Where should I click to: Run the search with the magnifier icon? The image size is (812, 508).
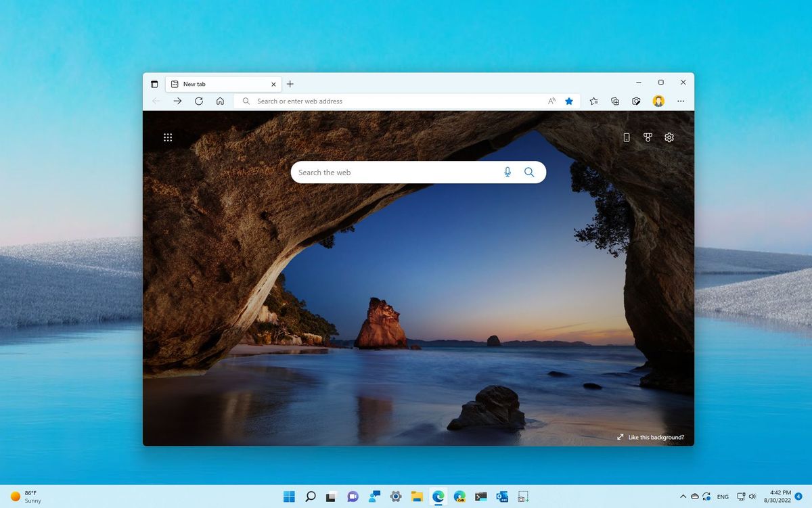(529, 172)
